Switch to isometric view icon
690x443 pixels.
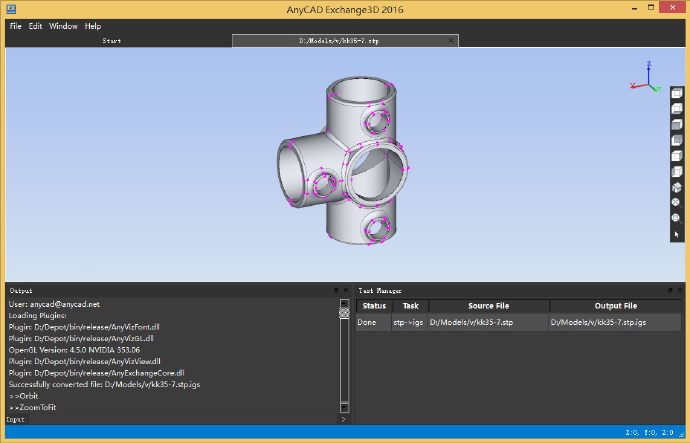pyautogui.click(x=676, y=186)
